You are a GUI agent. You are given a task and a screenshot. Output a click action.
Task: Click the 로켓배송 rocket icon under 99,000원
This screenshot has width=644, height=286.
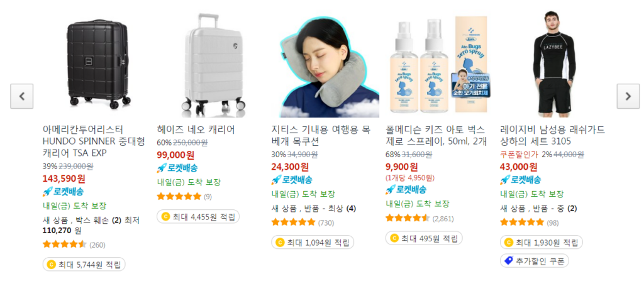(162, 168)
